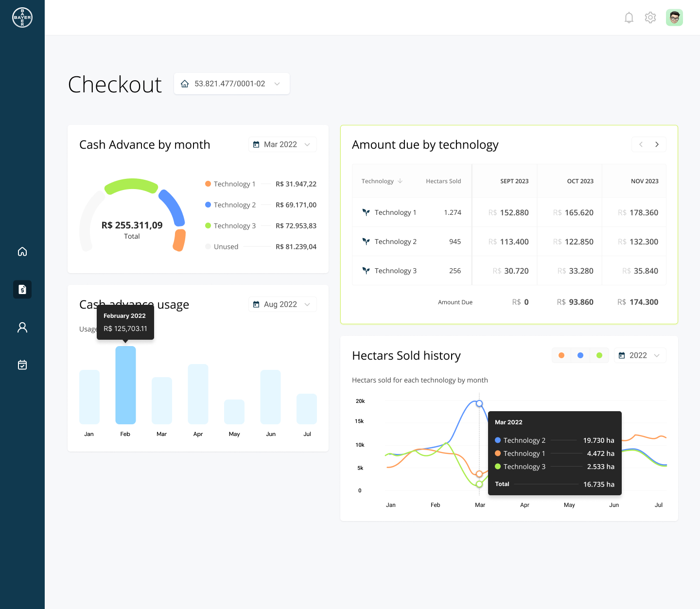Open the 2022 year dropdown
This screenshot has width=700, height=609.
pos(640,355)
